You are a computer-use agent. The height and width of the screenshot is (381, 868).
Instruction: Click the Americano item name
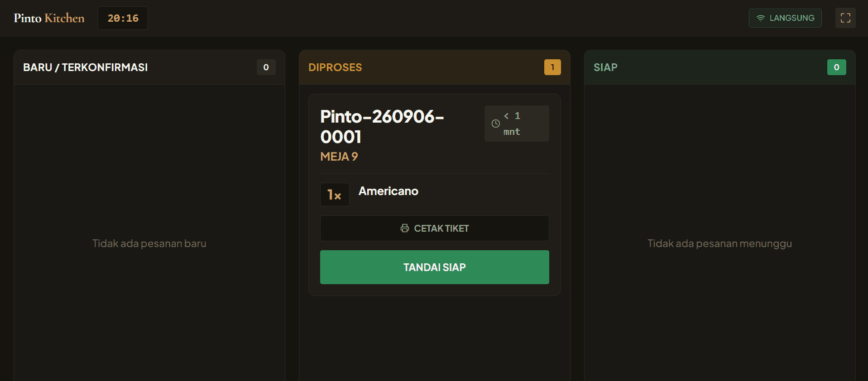click(388, 191)
